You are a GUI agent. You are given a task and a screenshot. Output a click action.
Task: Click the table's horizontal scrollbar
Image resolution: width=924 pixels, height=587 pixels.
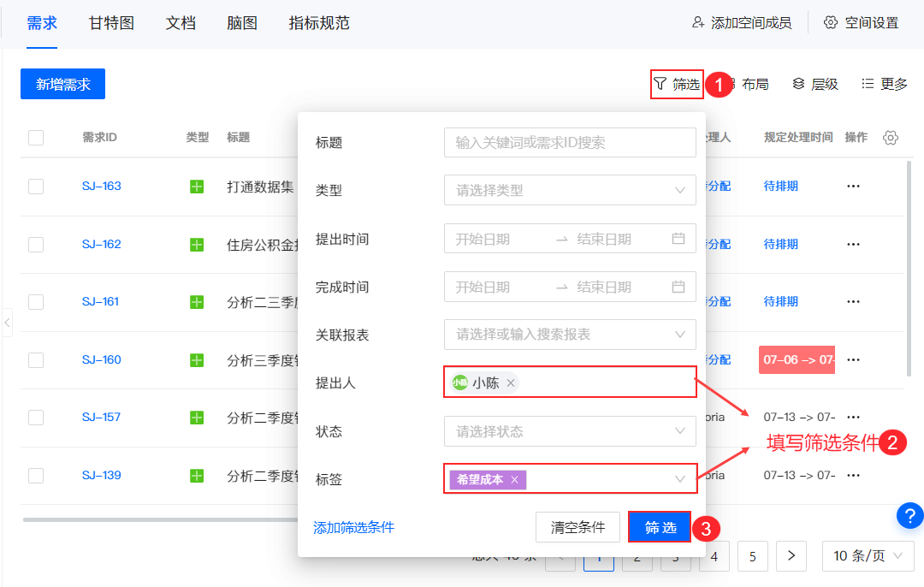[x=160, y=519]
